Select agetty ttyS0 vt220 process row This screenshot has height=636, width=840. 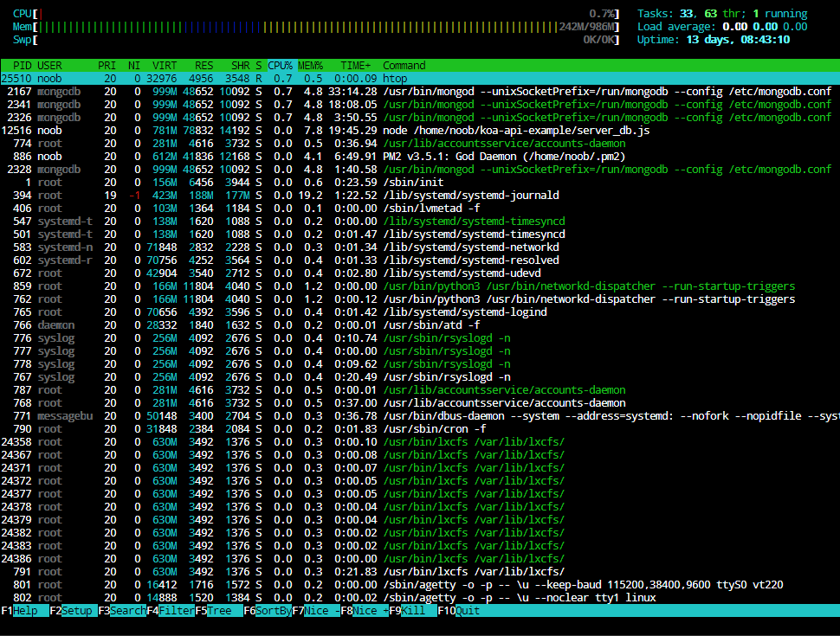420,585
